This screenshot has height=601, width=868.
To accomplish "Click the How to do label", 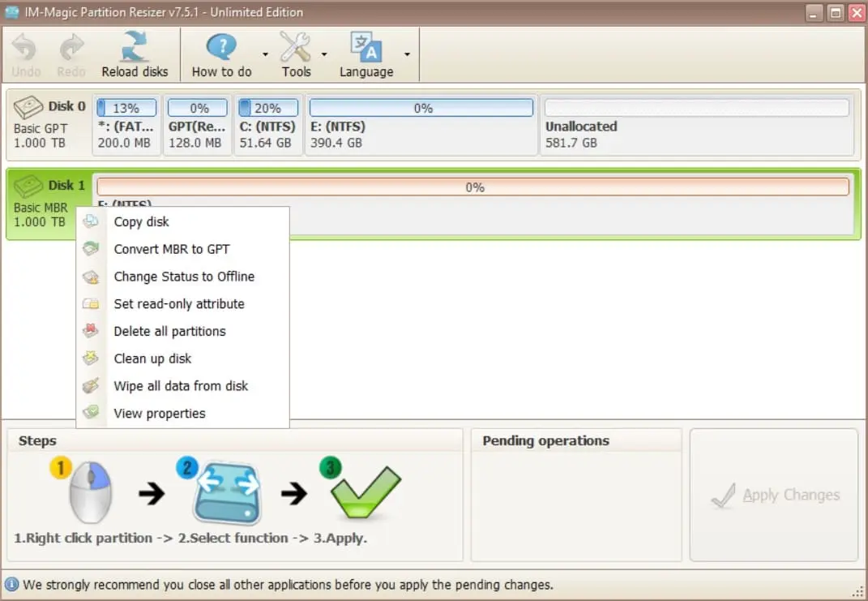I will coord(221,72).
